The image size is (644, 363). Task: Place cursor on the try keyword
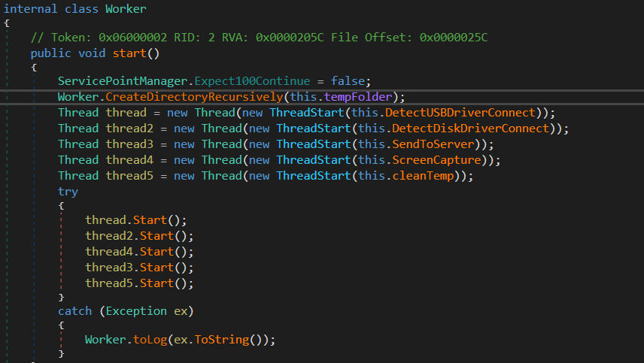(x=68, y=192)
